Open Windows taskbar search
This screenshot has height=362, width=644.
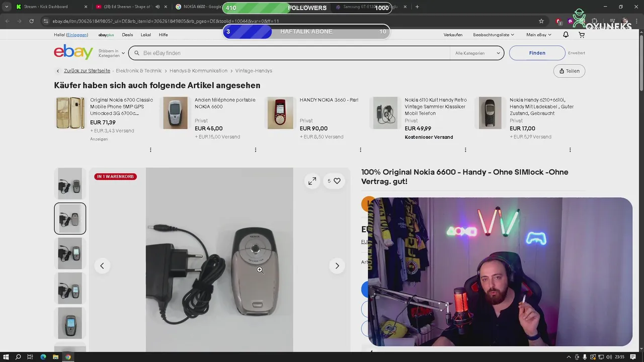[x=18, y=357]
